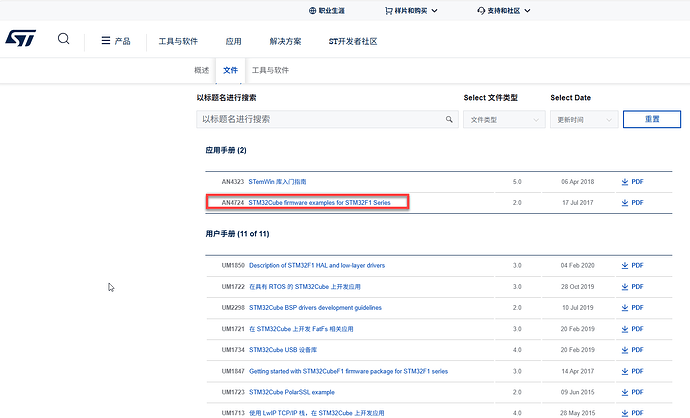This screenshot has height=418, width=690.
Task: Open UM1721 FatFs 相关应用 link
Action: 301,329
